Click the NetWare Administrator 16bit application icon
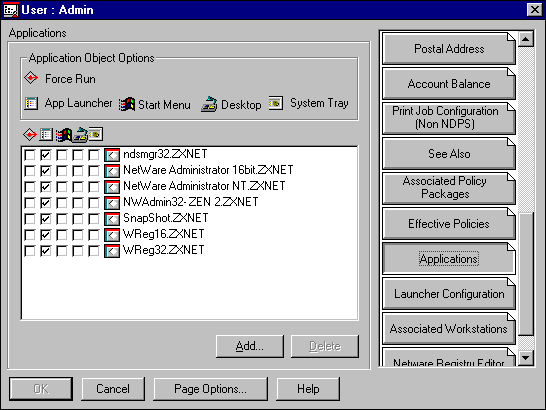Viewport: 546px width, 410px height. 112,171
